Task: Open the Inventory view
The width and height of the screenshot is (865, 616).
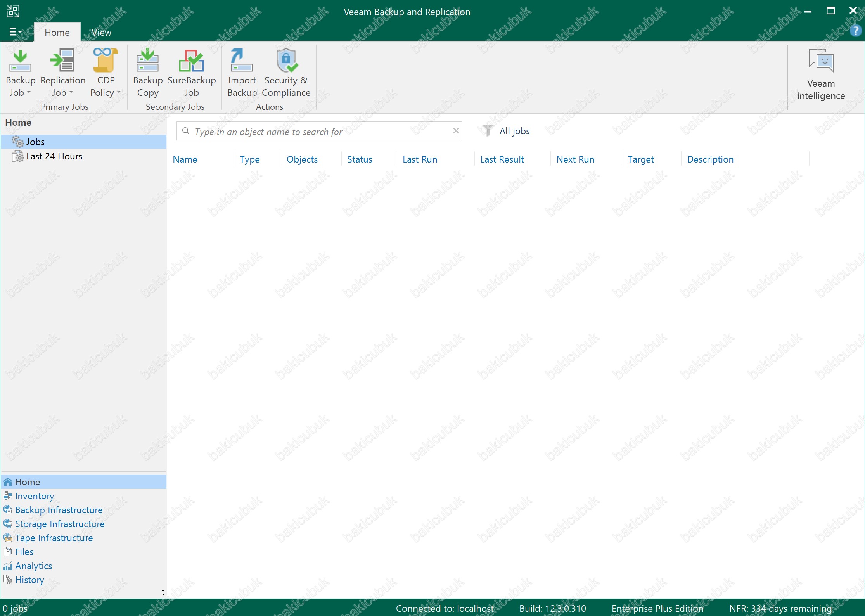Action: coord(35,496)
